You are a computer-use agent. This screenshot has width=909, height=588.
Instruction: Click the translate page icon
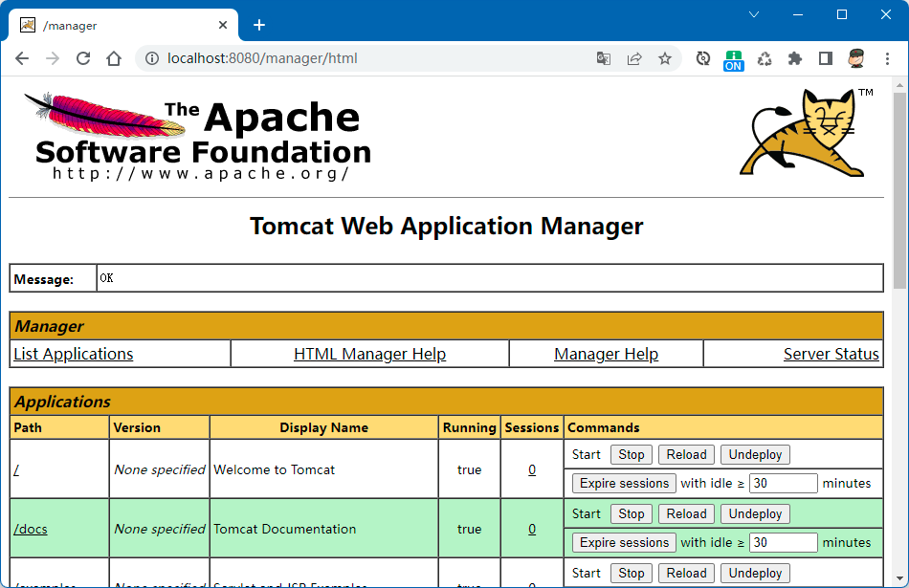pos(604,58)
